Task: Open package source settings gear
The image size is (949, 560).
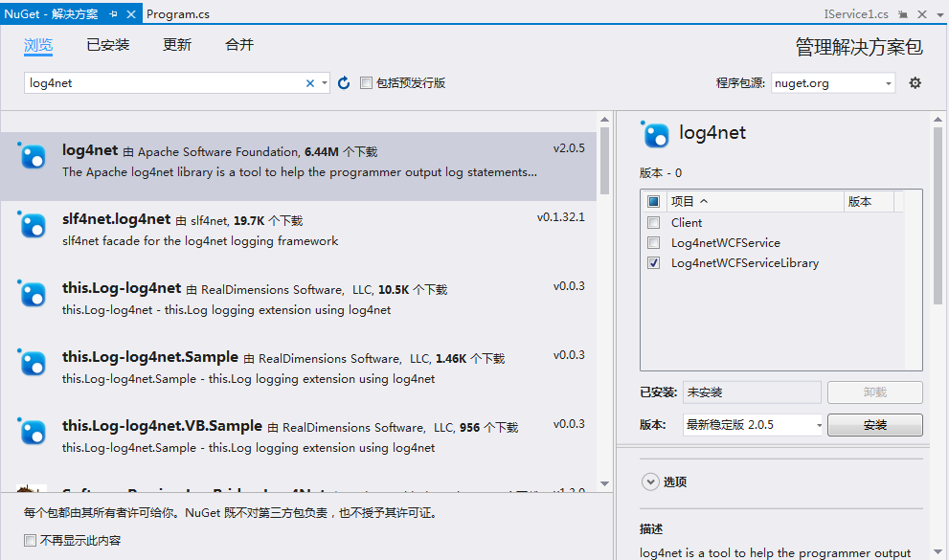Action: click(915, 83)
